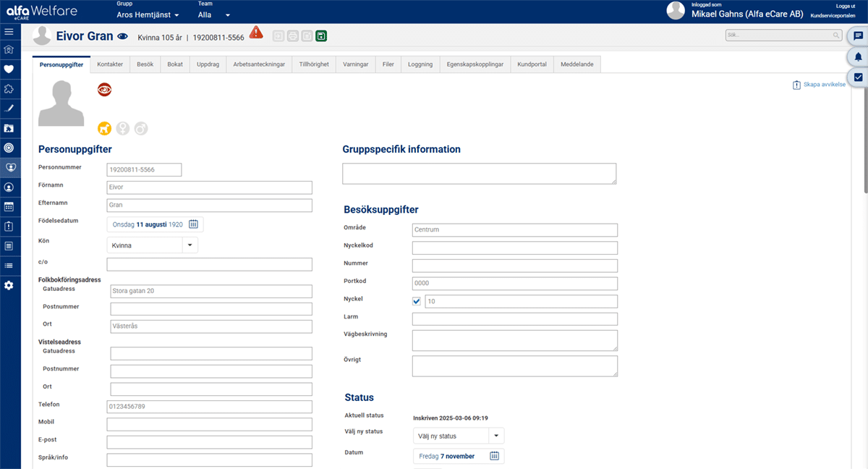The image size is (868, 469).
Task: Open the birthdate calendar picker for Födelsedatum
Action: [193, 224]
